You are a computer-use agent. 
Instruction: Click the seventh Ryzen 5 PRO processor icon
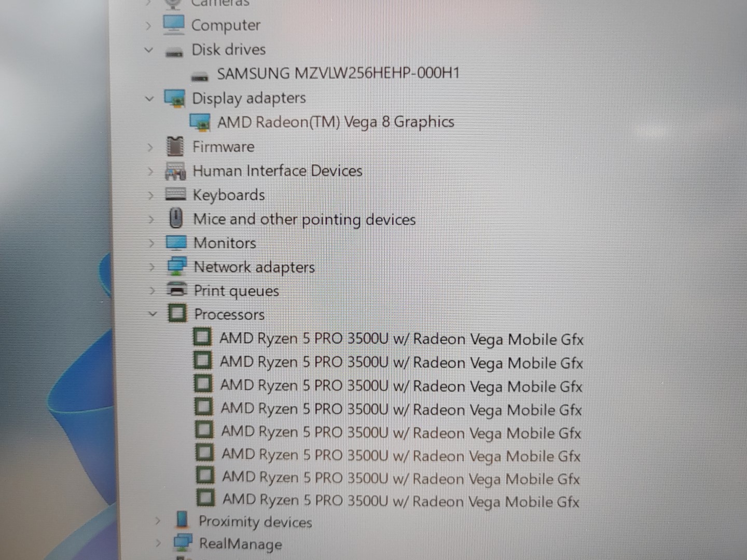point(205,475)
